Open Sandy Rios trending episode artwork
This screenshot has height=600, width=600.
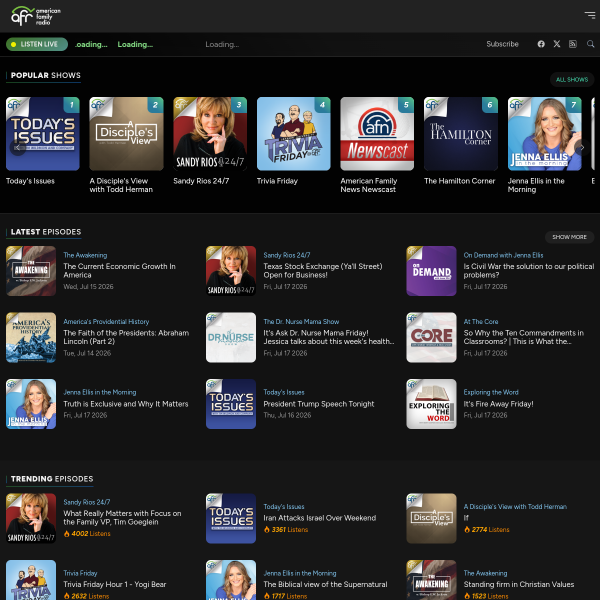pyautogui.click(x=31, y=518)
